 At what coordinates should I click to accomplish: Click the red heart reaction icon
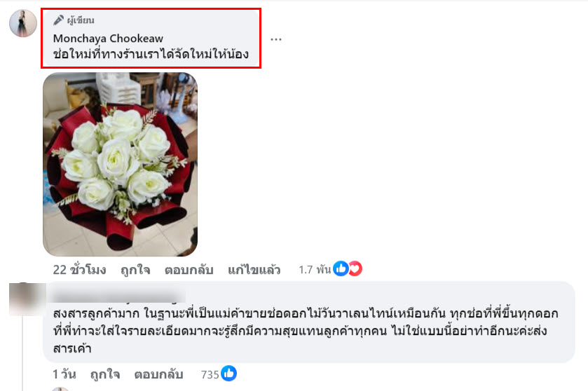click(355, 268)
